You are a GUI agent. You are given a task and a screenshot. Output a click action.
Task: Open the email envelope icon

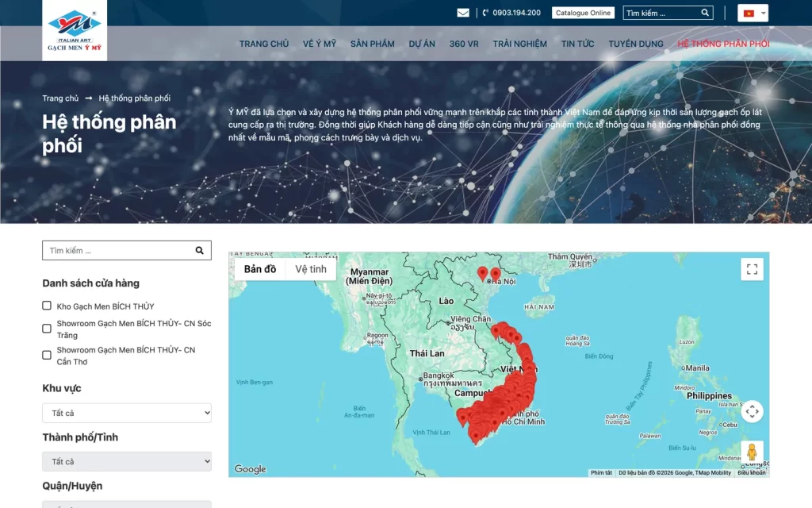click(x=463, y=13)
